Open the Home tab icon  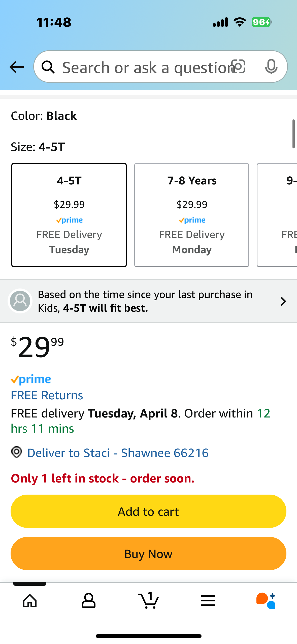30,600
